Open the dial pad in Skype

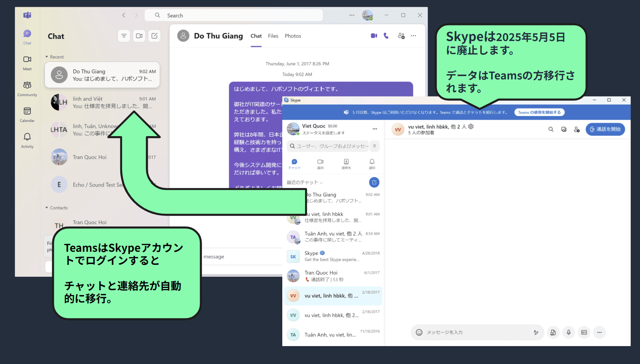(x=375, y=146)
